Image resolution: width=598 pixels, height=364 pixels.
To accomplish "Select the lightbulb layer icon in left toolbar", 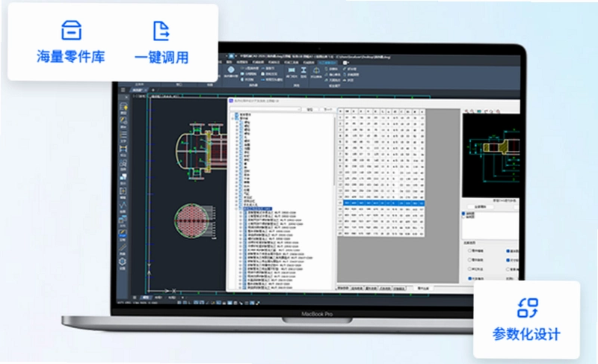I will (123, 108).
